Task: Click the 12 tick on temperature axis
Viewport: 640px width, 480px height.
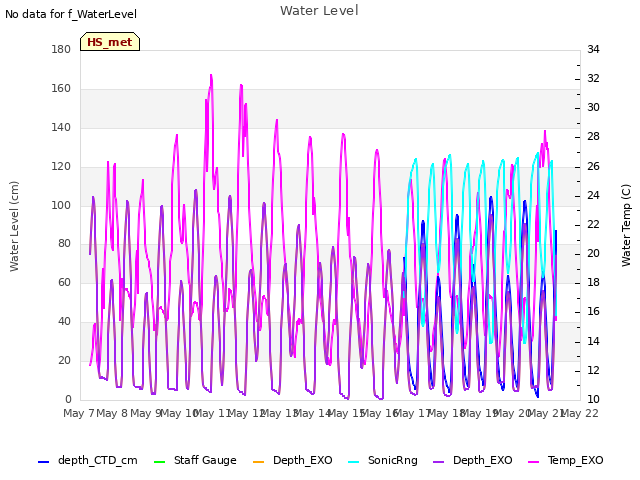Action: 593,370
